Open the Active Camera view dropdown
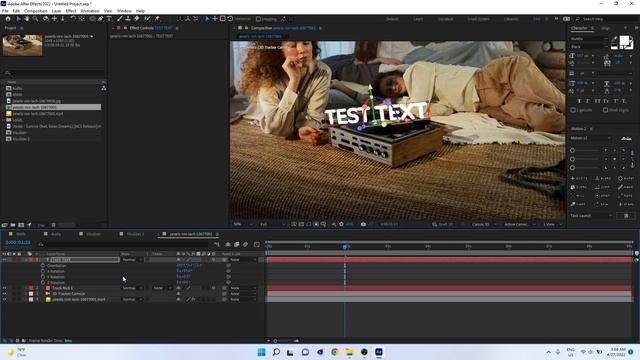640x360 pixels. coord(519,224)
